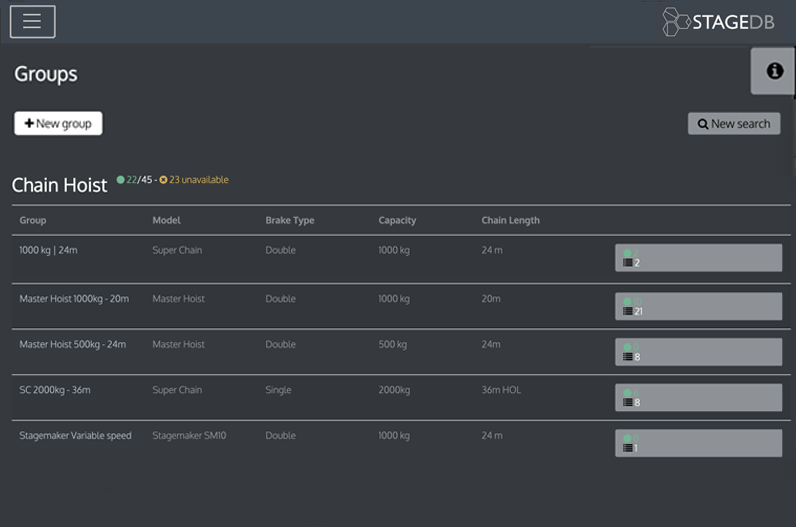Click the green available indicator for Chain Hoist
This screenshot has height=527, width=796.
[121, 180]
